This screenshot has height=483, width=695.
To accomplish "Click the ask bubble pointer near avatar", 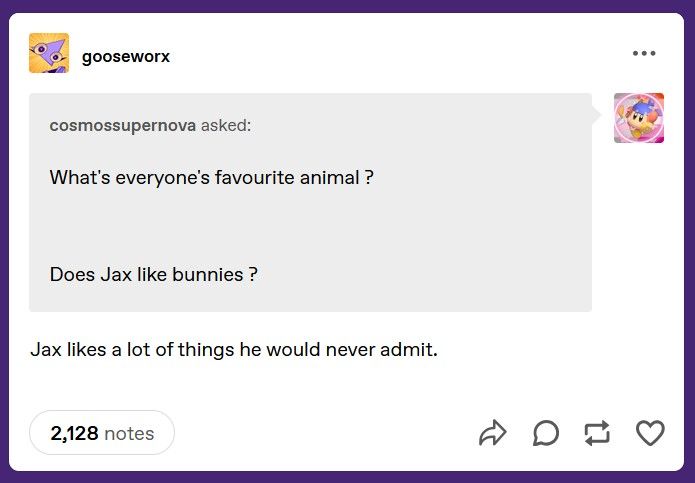I will 597,115.
